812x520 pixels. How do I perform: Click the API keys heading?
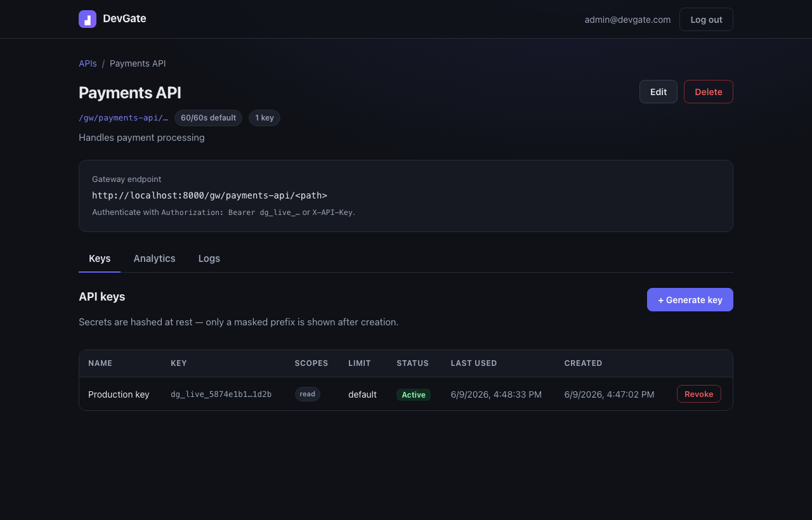101,297
